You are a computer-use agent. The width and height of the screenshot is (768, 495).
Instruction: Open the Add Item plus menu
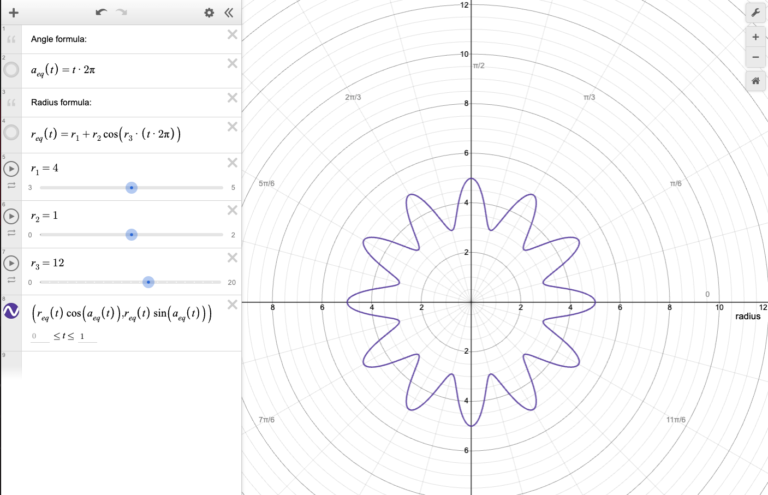click(x=13, y=13)
